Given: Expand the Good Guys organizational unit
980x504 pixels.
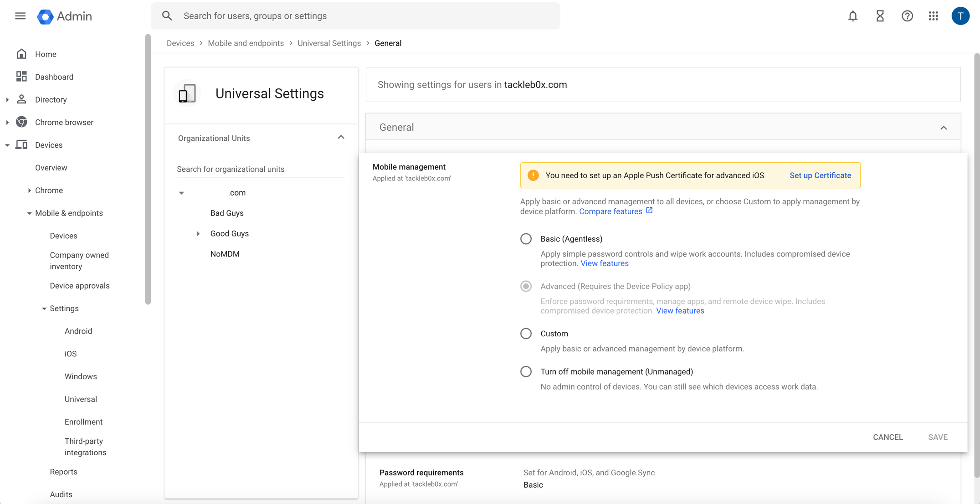Looking at the screenshot, I should pyautogui.click(x=197, y=233).
